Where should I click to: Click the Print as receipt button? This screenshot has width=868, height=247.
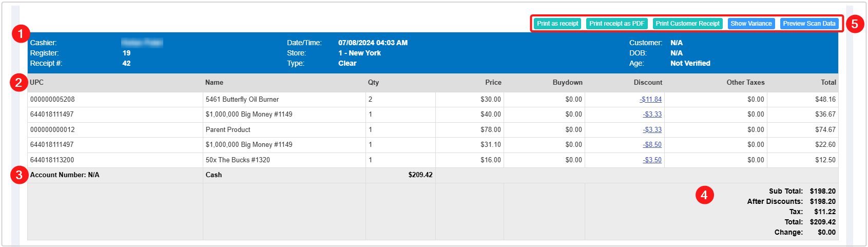click(x=557, y=24)
